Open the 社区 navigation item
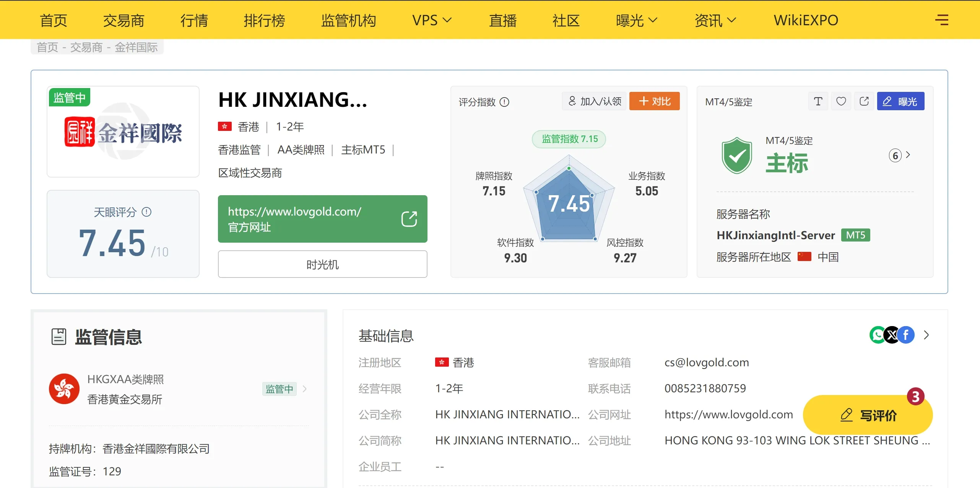Image resolution: width=980 pixels, height=488 pixels. 566,20
